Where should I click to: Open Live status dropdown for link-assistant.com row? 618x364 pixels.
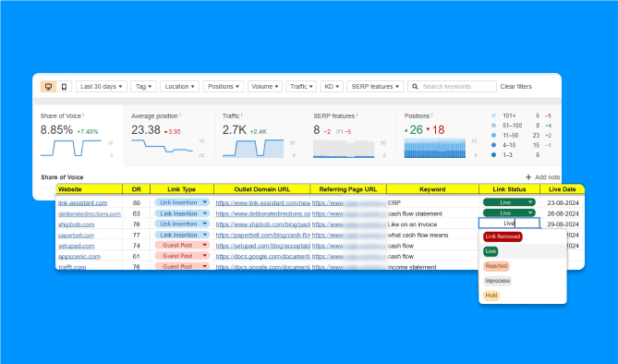click(x=509, y=202)
